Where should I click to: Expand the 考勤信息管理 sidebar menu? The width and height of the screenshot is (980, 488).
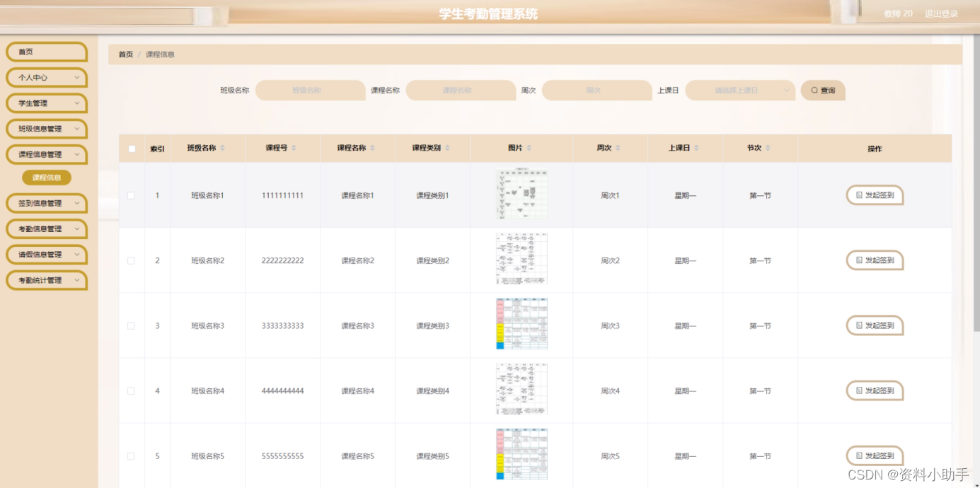point(47,228)
